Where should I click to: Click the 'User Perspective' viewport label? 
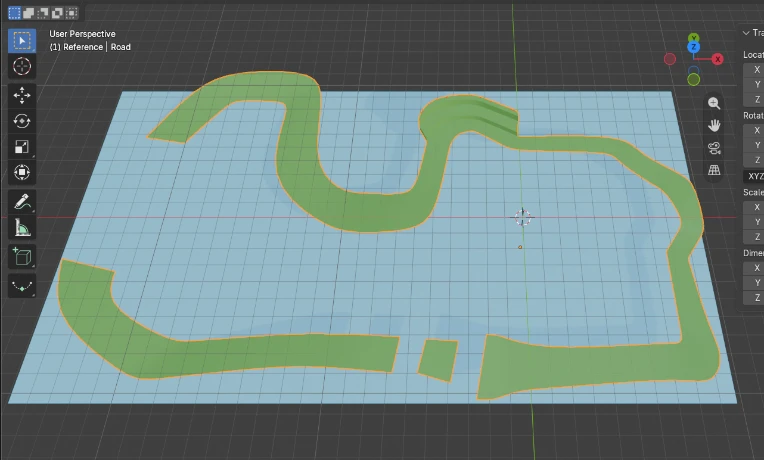tap(82, 34)
